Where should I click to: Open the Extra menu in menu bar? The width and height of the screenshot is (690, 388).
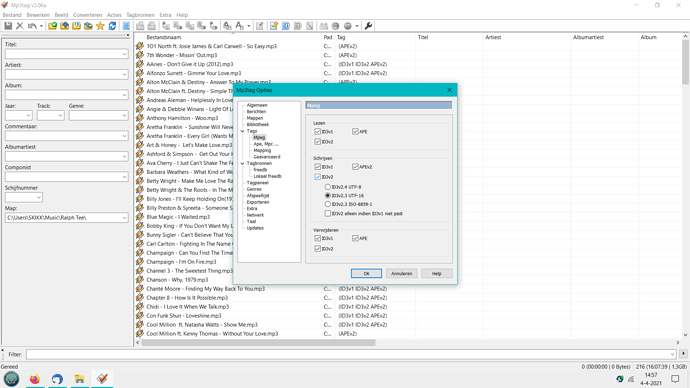coord(165,15)
